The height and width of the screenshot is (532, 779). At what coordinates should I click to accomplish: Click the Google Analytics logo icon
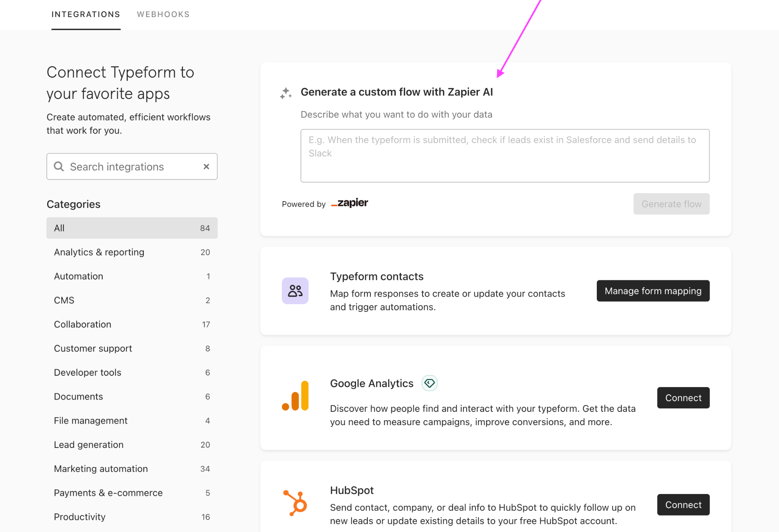click(x=295, y=395)
